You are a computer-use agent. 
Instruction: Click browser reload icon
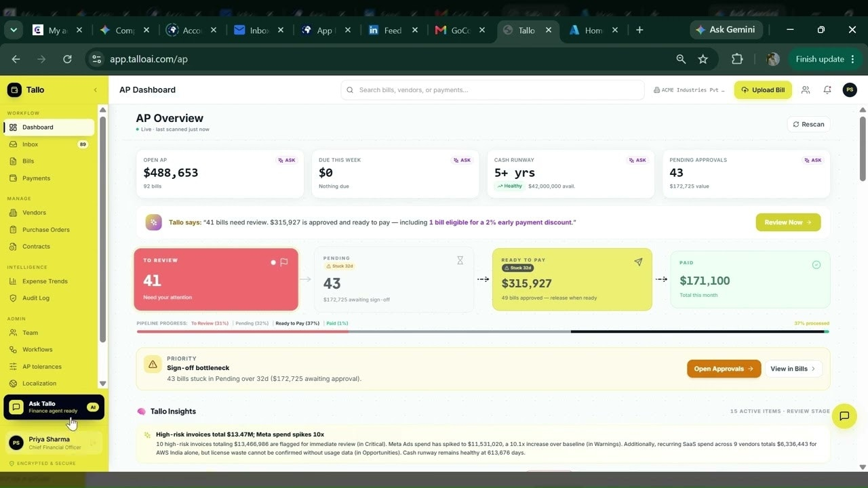67,59
